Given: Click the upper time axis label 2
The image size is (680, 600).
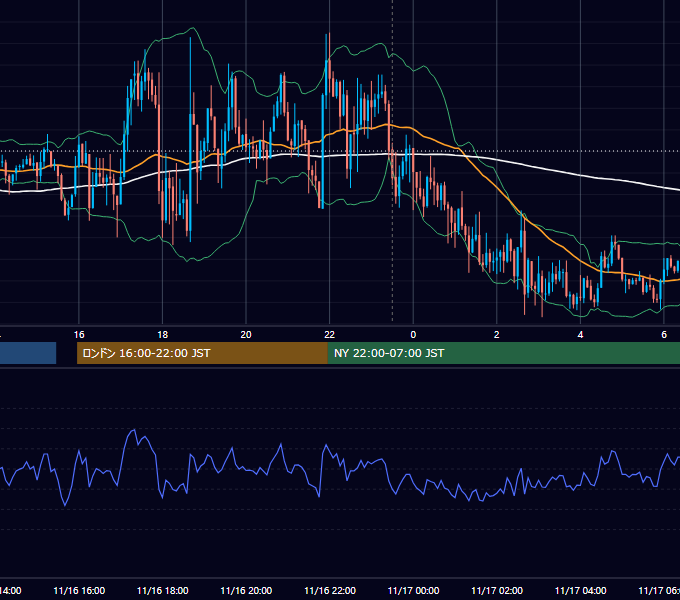Looking at the screenshot, I should coord(497,335).
